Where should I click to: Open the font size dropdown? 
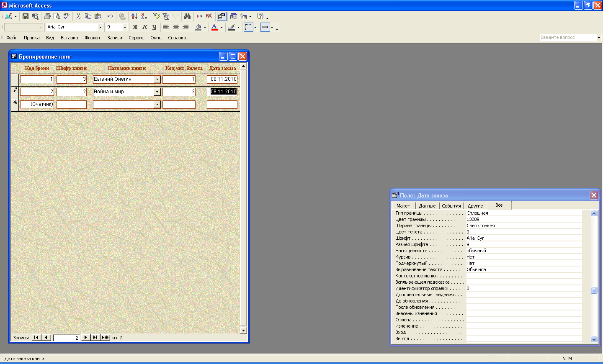pyautogui.click(x=125, y=27)
